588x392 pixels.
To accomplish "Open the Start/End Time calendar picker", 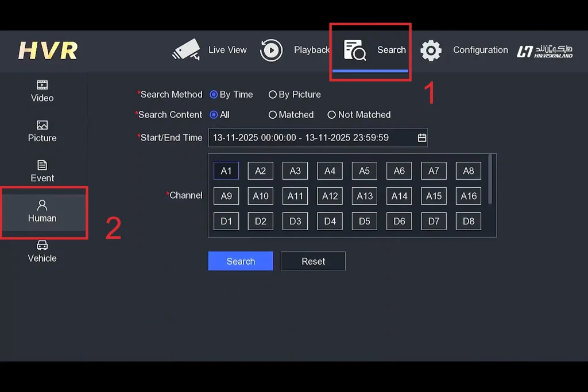I will coord(421,138).
